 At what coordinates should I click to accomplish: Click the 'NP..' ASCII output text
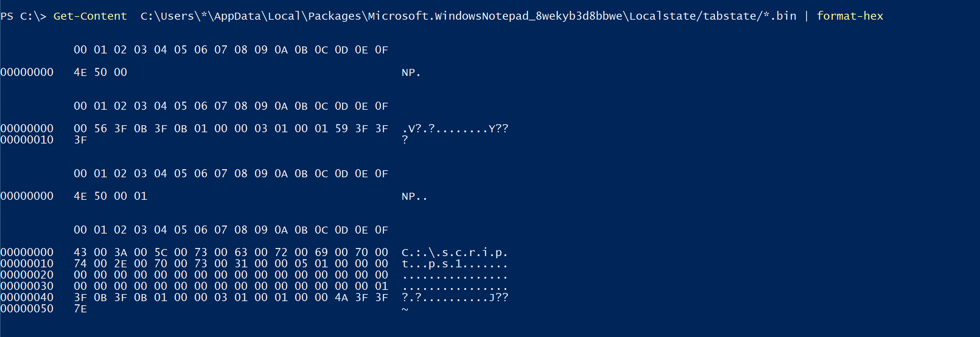click(x=414, y=196)
